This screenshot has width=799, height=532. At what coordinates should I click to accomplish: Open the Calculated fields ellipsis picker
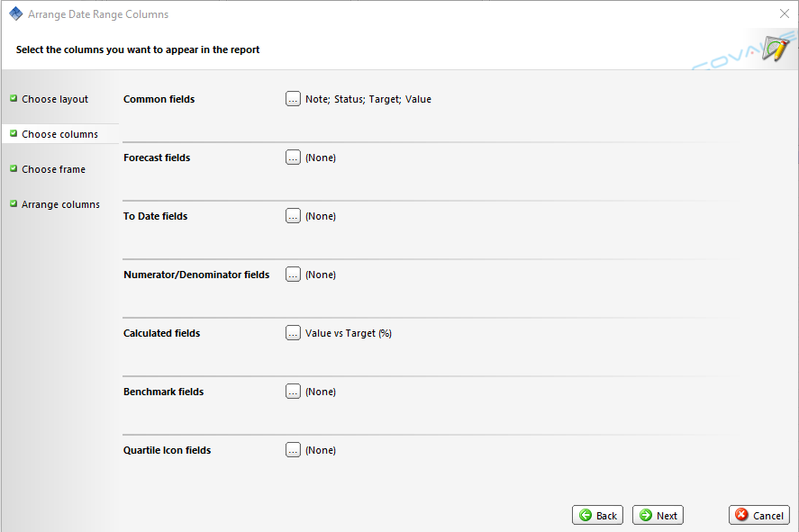[x=293, y=333]
